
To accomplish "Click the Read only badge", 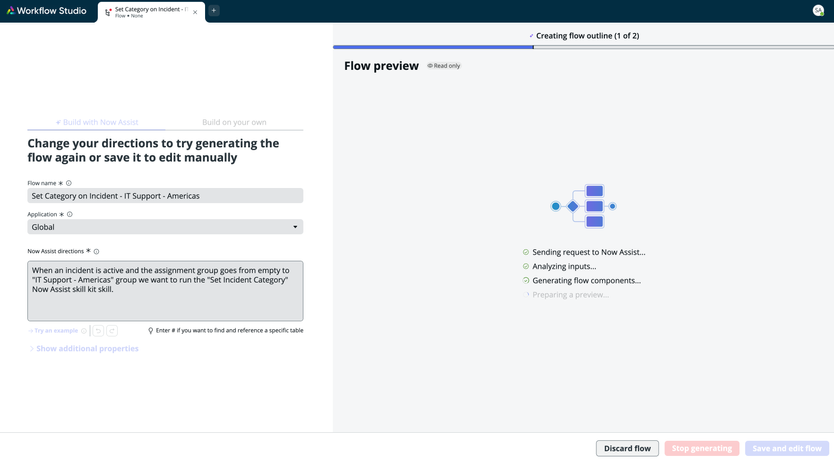I will click(x=444, y=66).
